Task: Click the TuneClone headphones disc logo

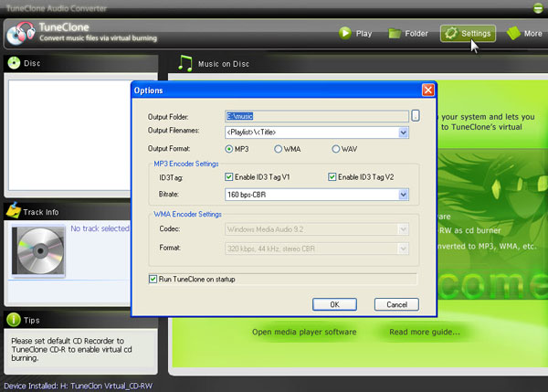Action: click(x=21, y=33)
